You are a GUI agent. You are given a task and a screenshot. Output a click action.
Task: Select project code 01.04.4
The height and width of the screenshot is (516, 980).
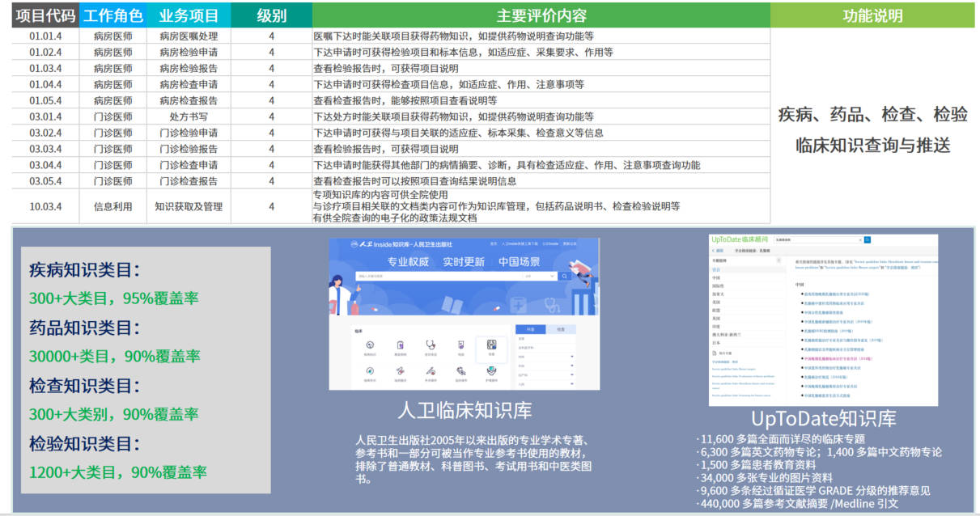(x=45, y=85)
